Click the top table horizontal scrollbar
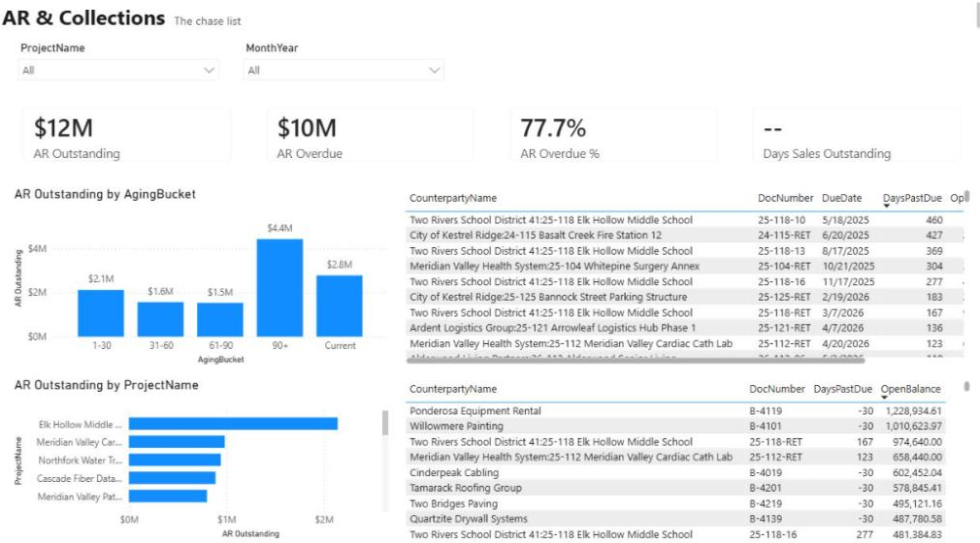 point(636,361)
